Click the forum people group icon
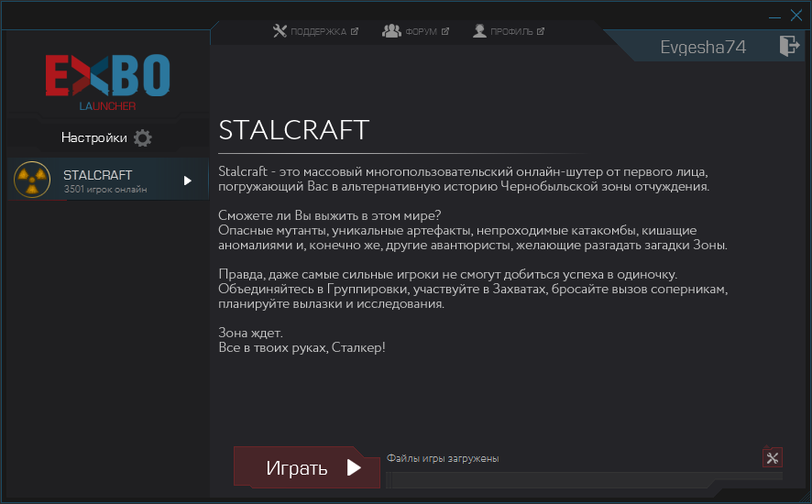The width and height of the screenshot is (812, 504). point(391,31)
